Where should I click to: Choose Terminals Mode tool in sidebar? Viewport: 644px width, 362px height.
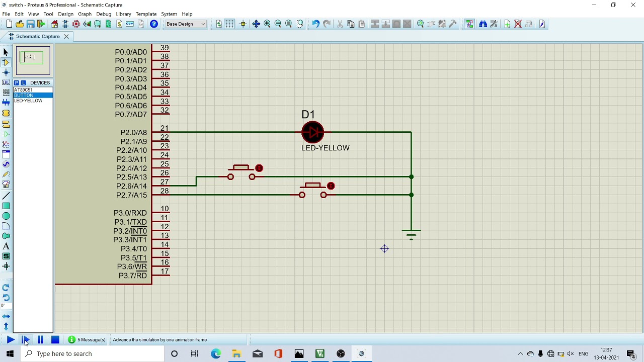click(6, 124)
